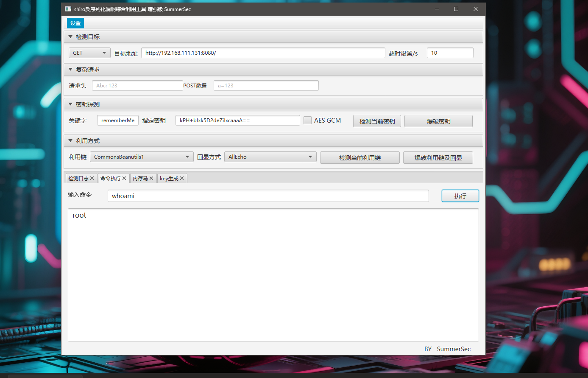The image size is (588, 378).
Task: Open the AllEcho 回显方式 dropdown
Action: point(270,157)
